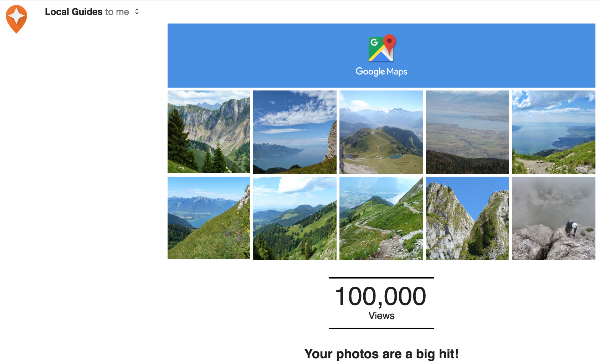
Task: Open the photo of clouds over the lake
Action: point(295,132)
